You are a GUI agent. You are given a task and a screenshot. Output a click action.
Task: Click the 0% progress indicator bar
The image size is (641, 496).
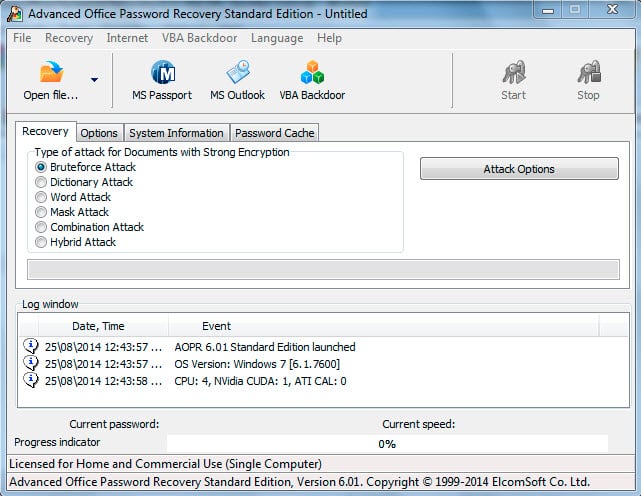387,444
